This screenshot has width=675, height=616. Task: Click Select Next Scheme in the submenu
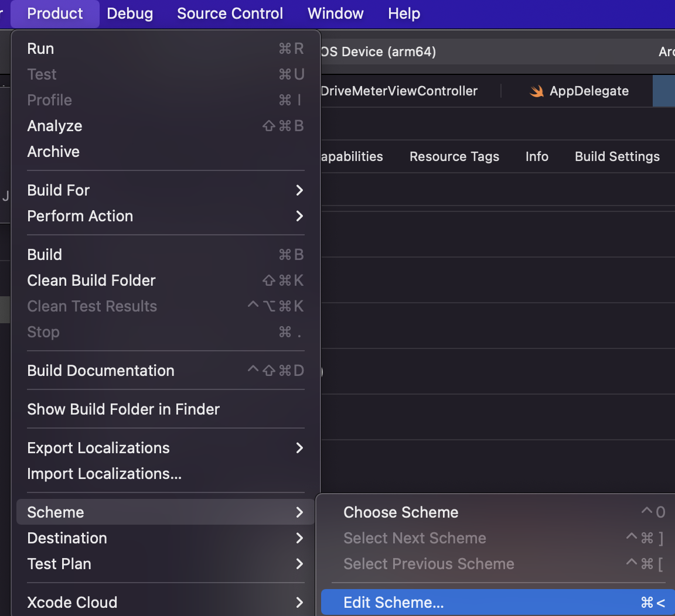point(498,538)
